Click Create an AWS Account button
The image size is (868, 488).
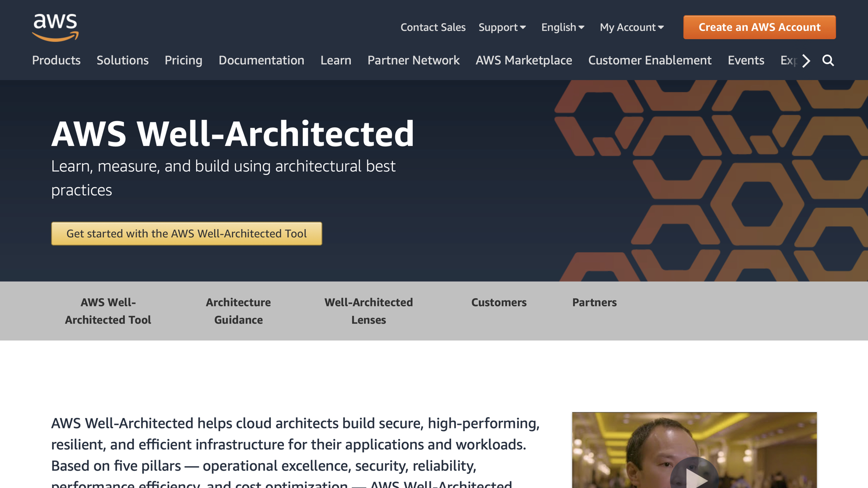click(759, 28)
